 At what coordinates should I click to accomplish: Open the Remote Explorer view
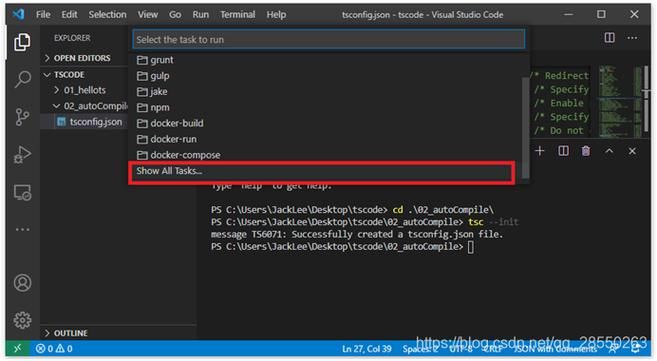click(x=22, y=193)
